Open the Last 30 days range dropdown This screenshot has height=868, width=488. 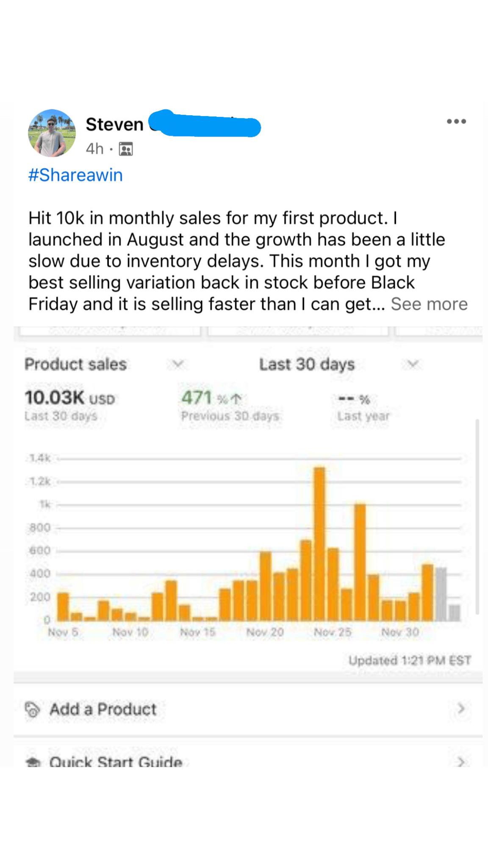[x=413, y=364]
